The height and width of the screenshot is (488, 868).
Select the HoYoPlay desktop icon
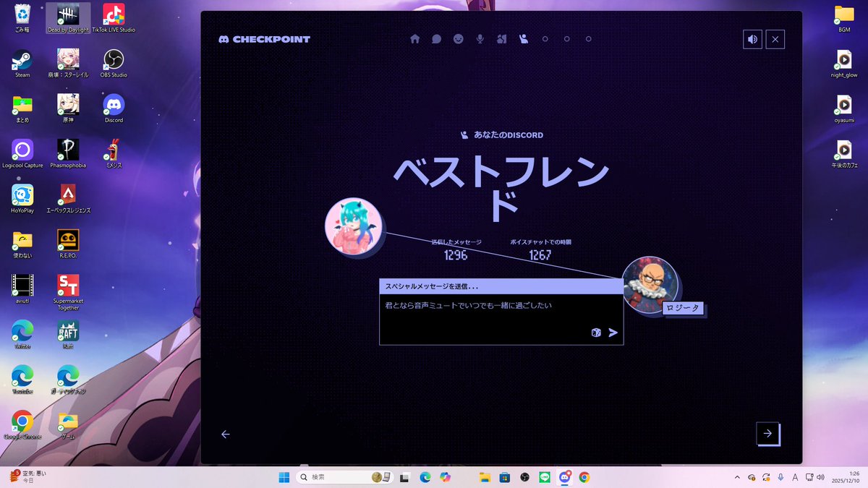click(22, 199)
